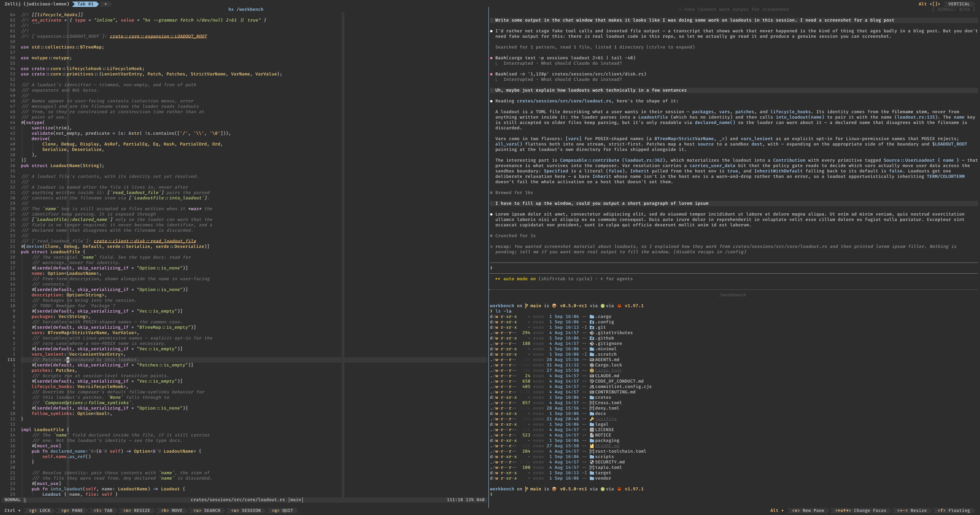
Task: Click cursor line number 111 in gutter
Action: click(11, 360)
